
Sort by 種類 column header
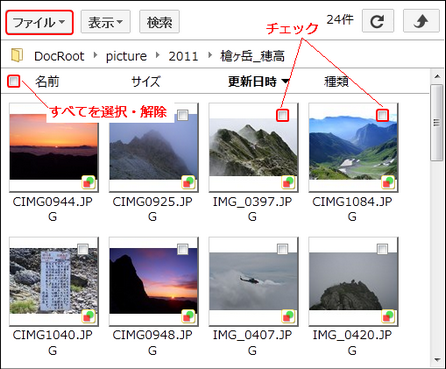click(x=337, y=81)
